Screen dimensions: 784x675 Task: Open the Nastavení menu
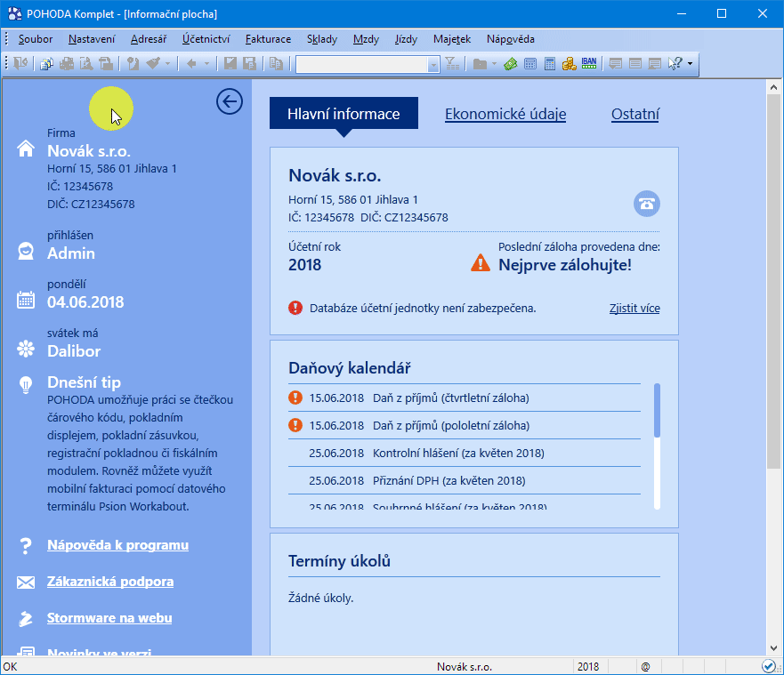[92, 39]
